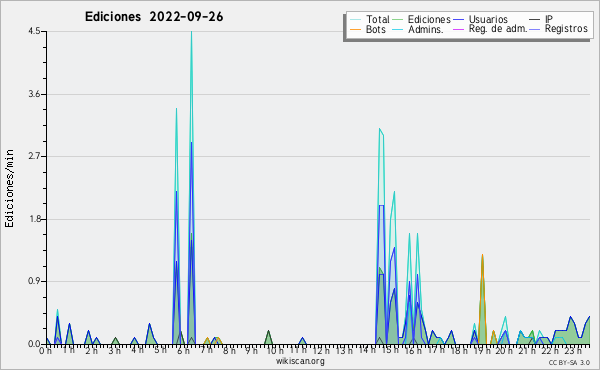Screen dimensions: 600x370
Task: Click the Ediciones/min y-axis label
Action: coord(9,188)
